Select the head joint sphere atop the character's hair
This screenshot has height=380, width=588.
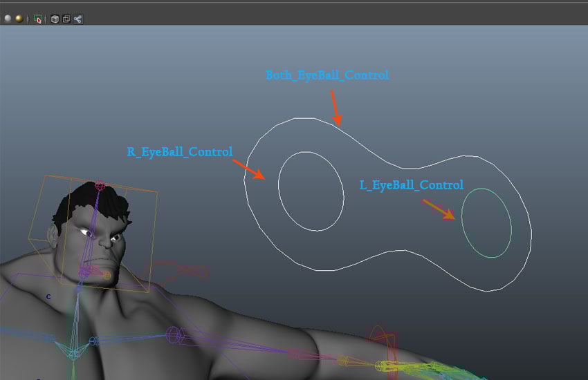coord(100,185)
